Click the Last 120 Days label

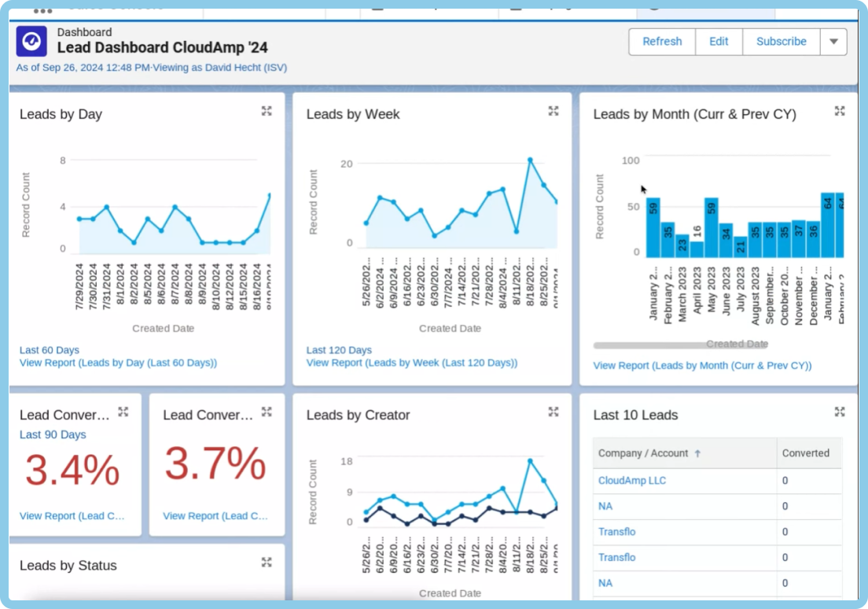click(x=339, y=350)
